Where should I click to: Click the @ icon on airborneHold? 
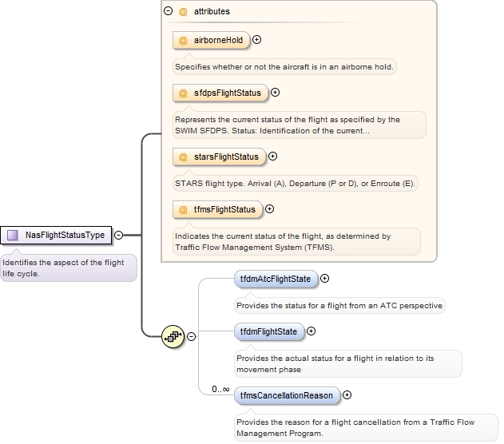coord(183,40)
